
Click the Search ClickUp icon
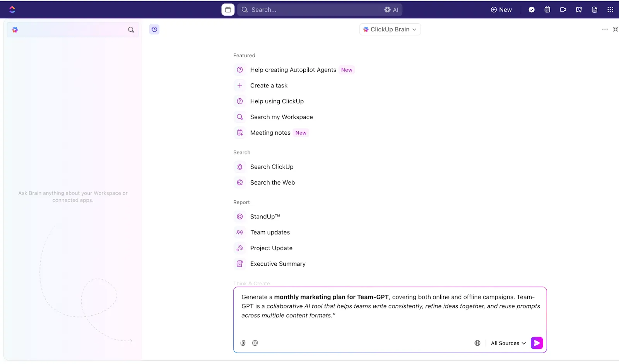[x=240, y=167]
